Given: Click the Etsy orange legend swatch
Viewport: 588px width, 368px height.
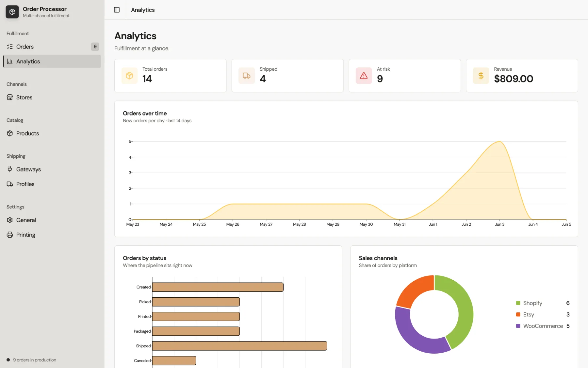Looking at the screenshot, I should point(518,314).
